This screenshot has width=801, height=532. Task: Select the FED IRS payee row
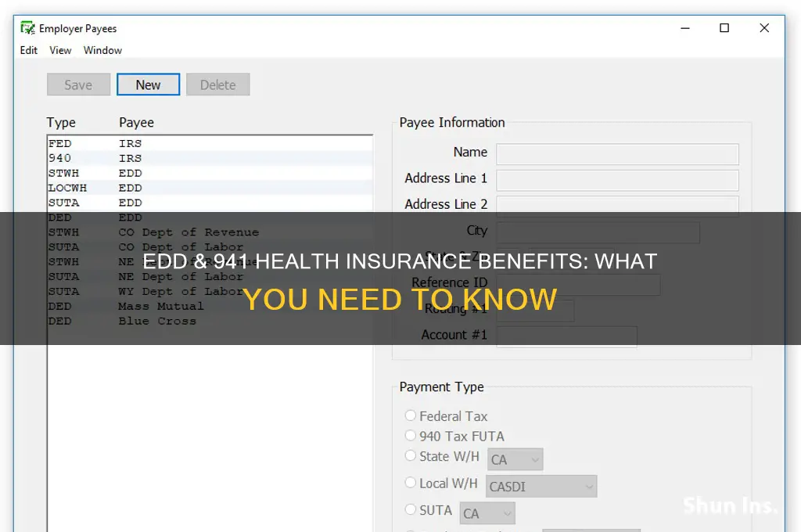[x=210, y=144]
